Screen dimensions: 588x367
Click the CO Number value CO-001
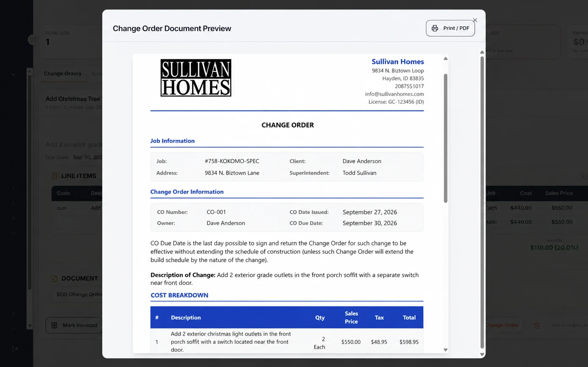click(216, 212)
